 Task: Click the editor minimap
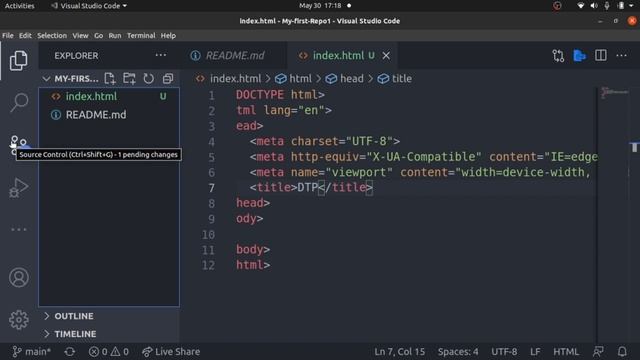(x=615, y=93)
